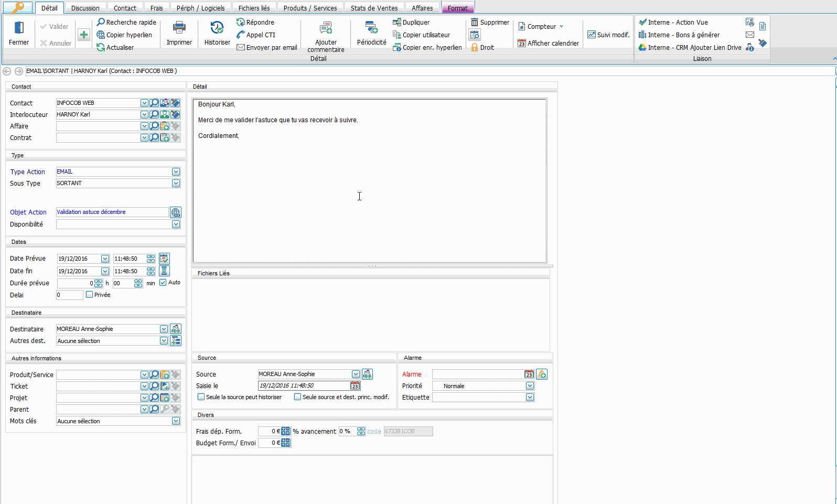837x504 pixels.
Task: Click the green plus add icon
Action: click(84, 35)
